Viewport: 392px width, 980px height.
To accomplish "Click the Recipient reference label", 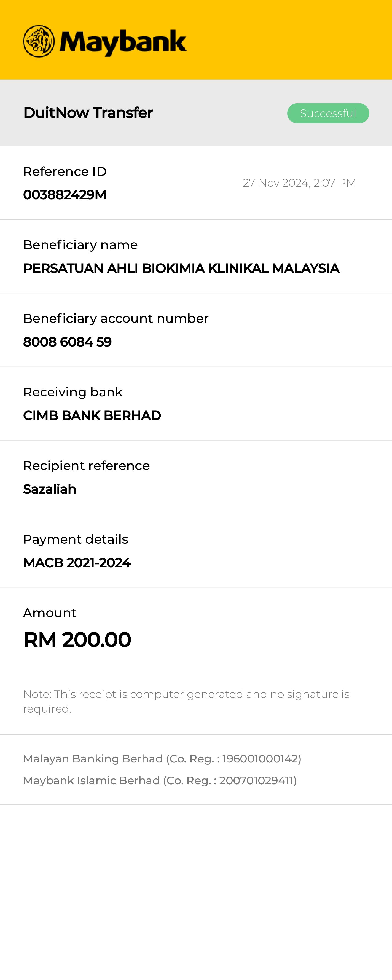I will click(86, 466).
